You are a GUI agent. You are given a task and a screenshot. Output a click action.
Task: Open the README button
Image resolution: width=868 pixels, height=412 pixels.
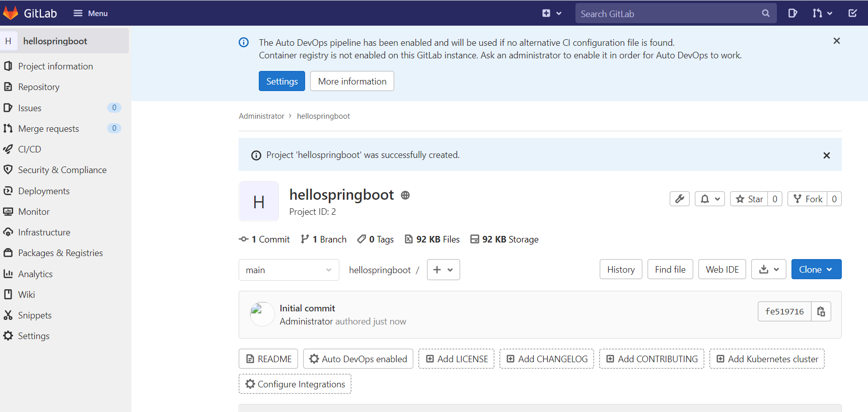268,359
